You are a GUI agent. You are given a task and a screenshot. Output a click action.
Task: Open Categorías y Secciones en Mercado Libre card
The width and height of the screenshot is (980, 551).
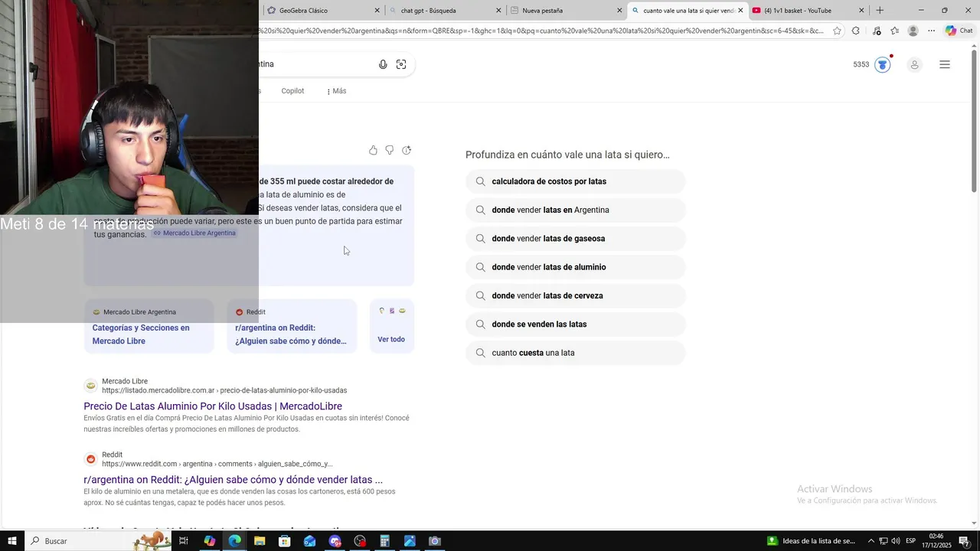(149, 327)
